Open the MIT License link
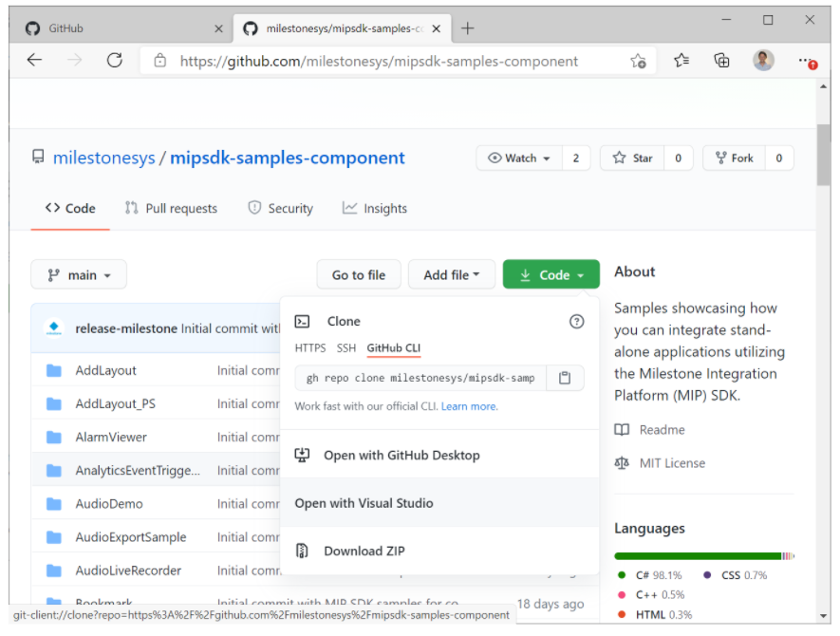The image size is (840, 636). click(x=660, y=463)
